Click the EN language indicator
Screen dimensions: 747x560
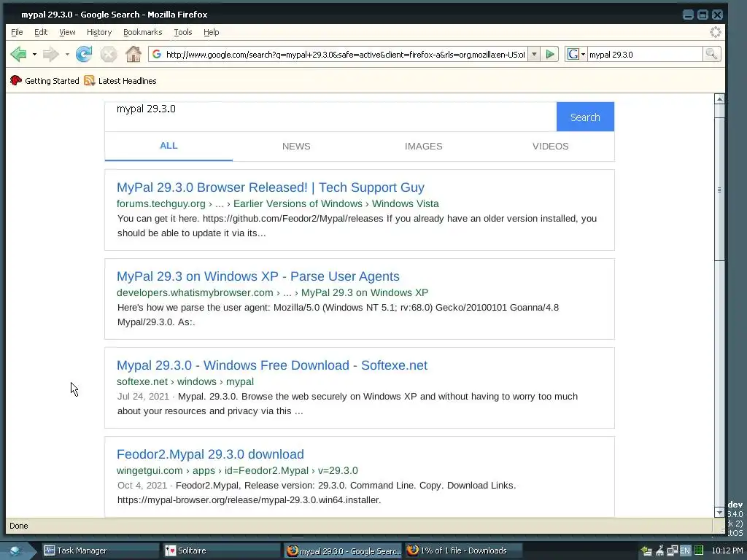[685, 551]
